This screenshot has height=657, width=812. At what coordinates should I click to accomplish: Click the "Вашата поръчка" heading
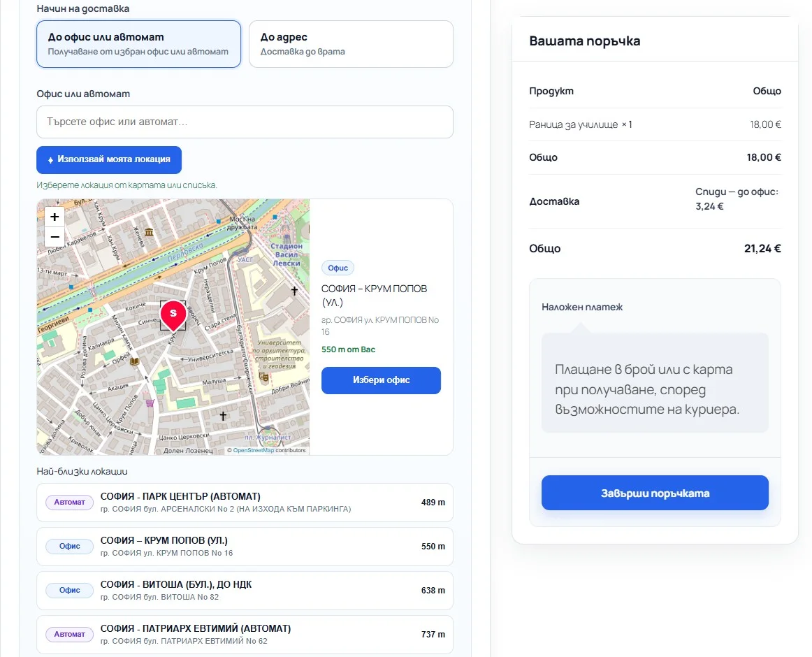point(585,41)
